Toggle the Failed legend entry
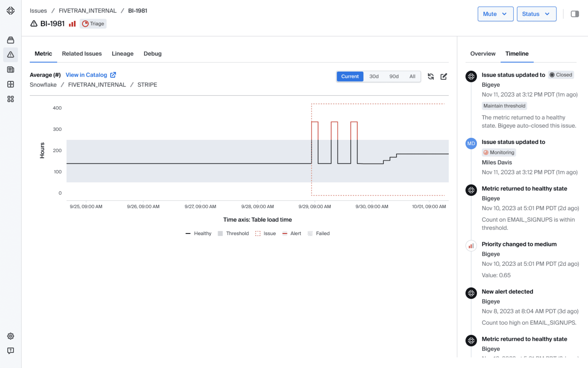The height and width of the screenshot is (368, 588). pyautogui.click(x=318, y=233)
